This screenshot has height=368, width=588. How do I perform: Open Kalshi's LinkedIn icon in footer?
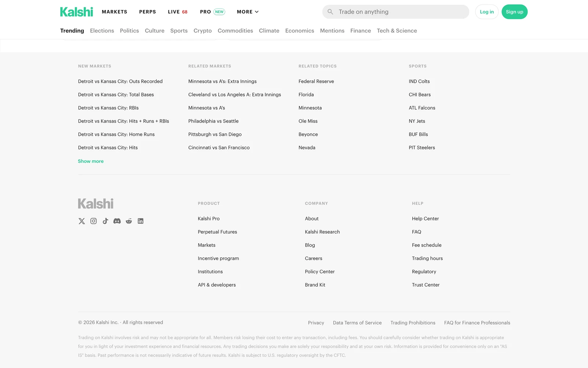pos(140,221)
